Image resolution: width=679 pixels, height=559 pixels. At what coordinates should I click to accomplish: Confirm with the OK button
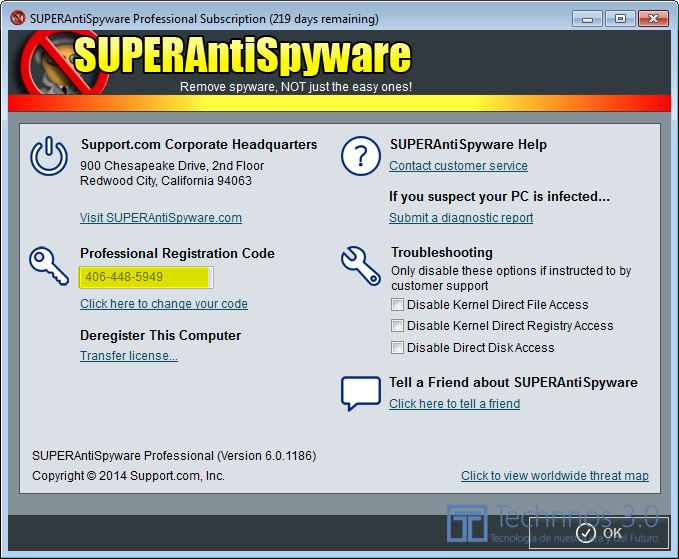pos(599,533)
